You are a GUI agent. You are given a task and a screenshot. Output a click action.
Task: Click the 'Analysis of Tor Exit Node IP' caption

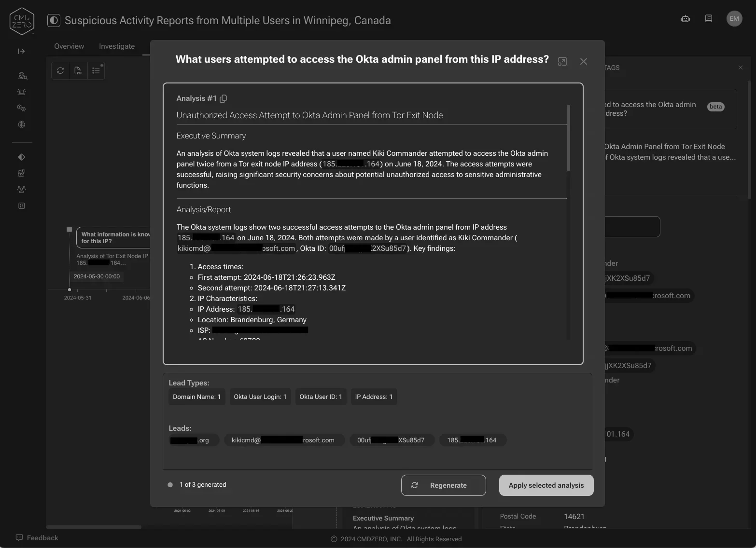(112, 256)
